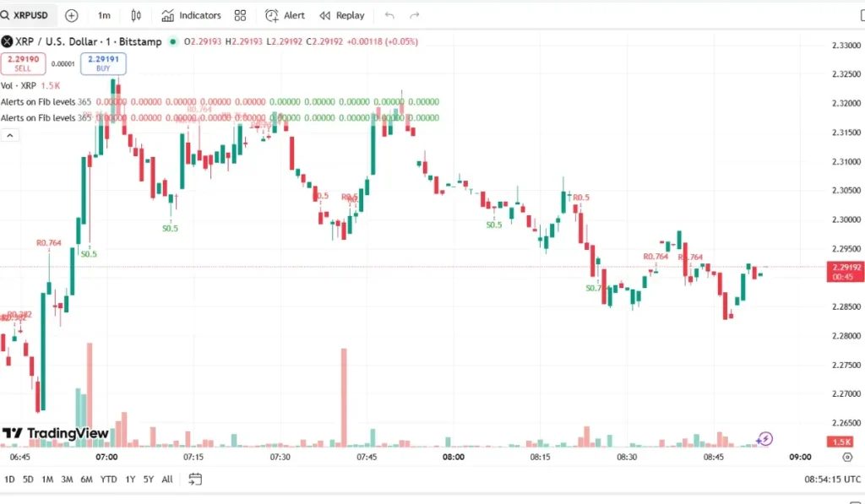
Task: Open the Go to date calendar icon
Action: pyautogui.click(x=195, y=479)
